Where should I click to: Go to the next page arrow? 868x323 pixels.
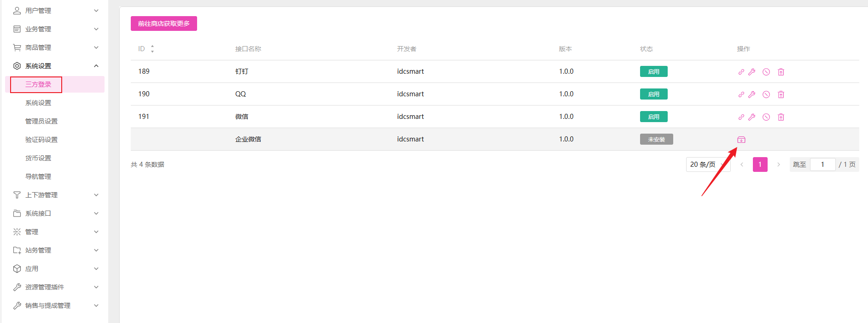[779, 164]
